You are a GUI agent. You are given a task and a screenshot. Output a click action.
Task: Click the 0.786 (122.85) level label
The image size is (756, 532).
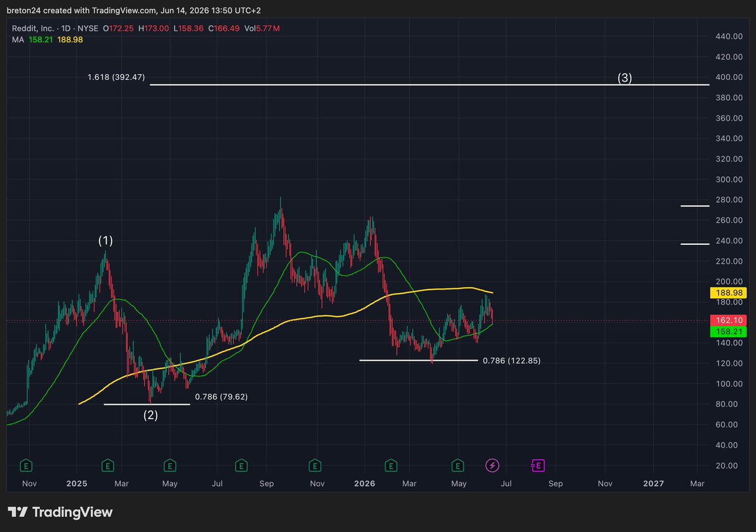pos(512,361)
